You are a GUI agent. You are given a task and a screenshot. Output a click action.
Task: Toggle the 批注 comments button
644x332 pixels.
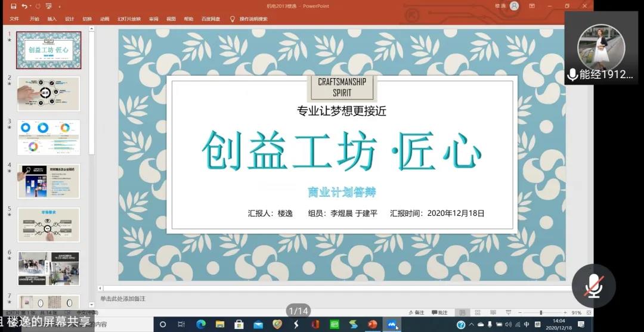pyautogui.click(x=439, y=312)
